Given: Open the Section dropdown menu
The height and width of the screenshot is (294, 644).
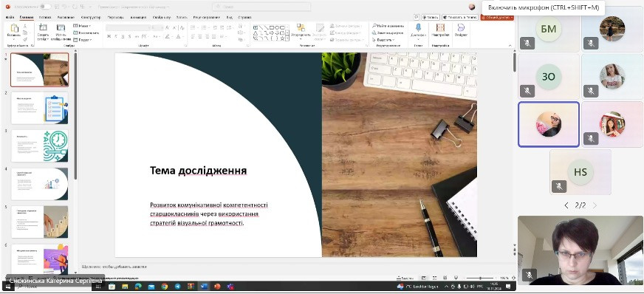Looking at the screenshot, I should click(82, 40).
